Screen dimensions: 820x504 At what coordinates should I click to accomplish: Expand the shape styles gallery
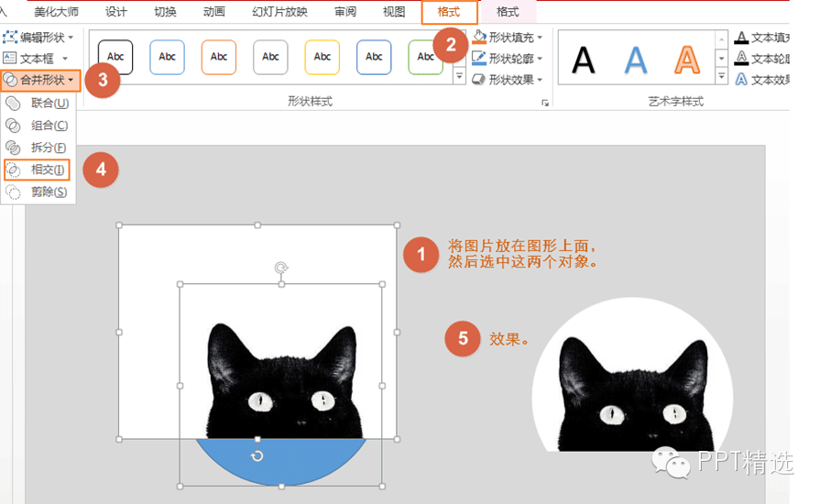click(459, 76)
